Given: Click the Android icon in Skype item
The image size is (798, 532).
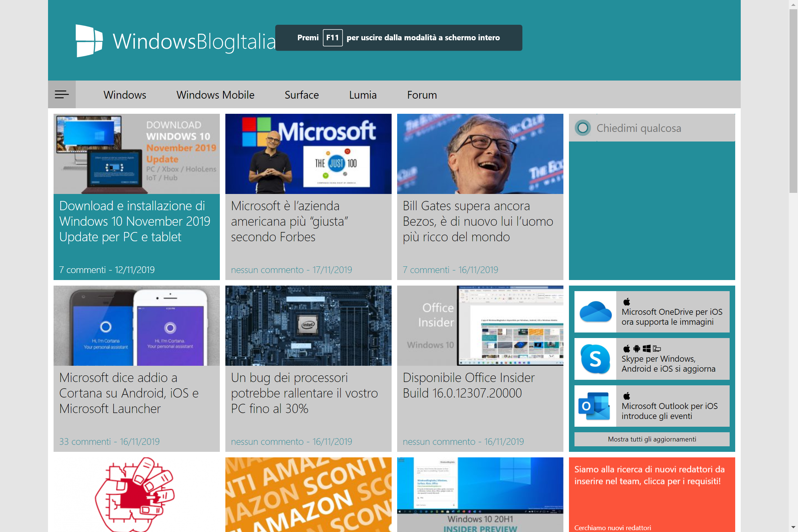Looking at the screenshot, I should 637,348.
